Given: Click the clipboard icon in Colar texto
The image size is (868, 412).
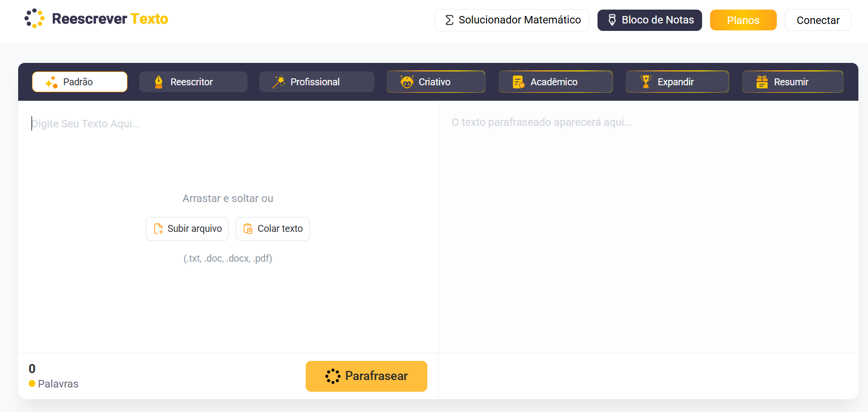Looking at the screenshot, I should (248, 229).
